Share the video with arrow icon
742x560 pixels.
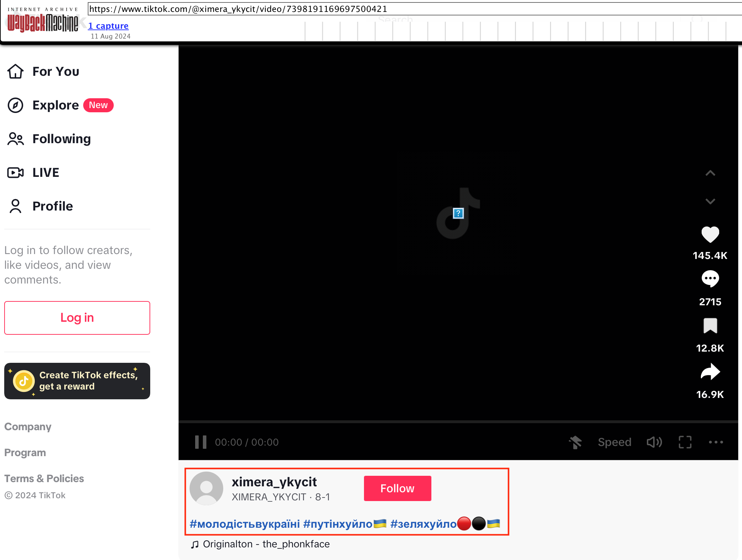tap(710, 372)
